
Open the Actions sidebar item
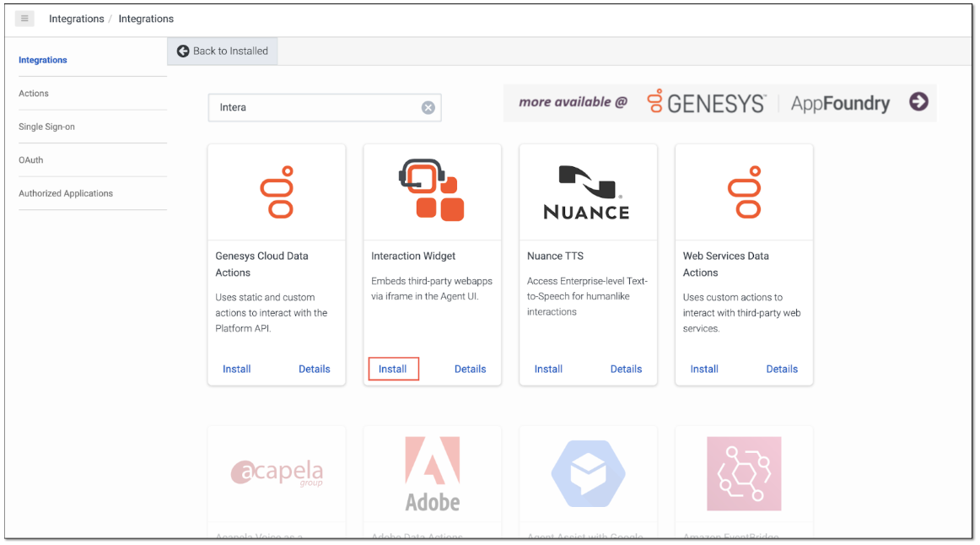click(x=34, y=93)
